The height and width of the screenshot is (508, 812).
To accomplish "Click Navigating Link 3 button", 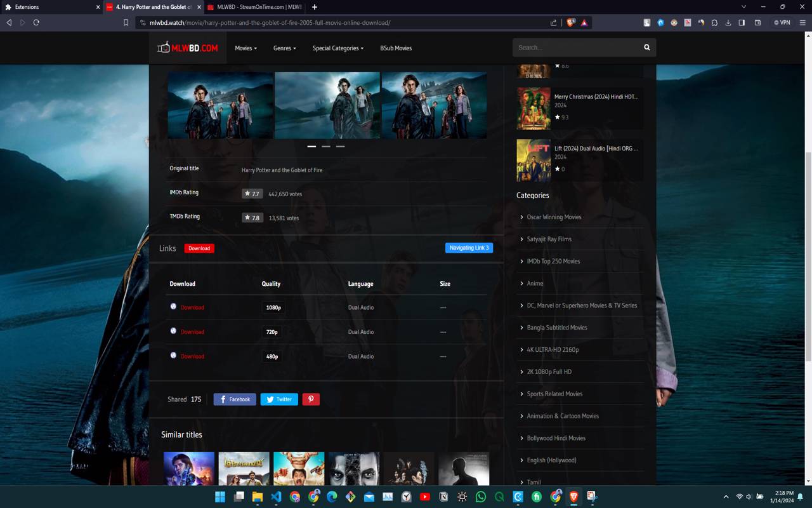I will pyautogui.click(x=469, y=248).
